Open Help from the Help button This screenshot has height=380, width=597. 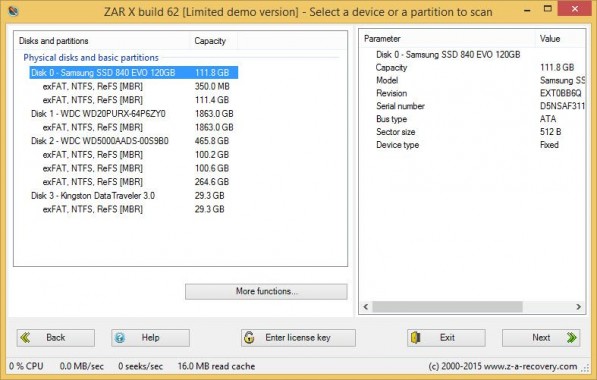click(150, 338)
